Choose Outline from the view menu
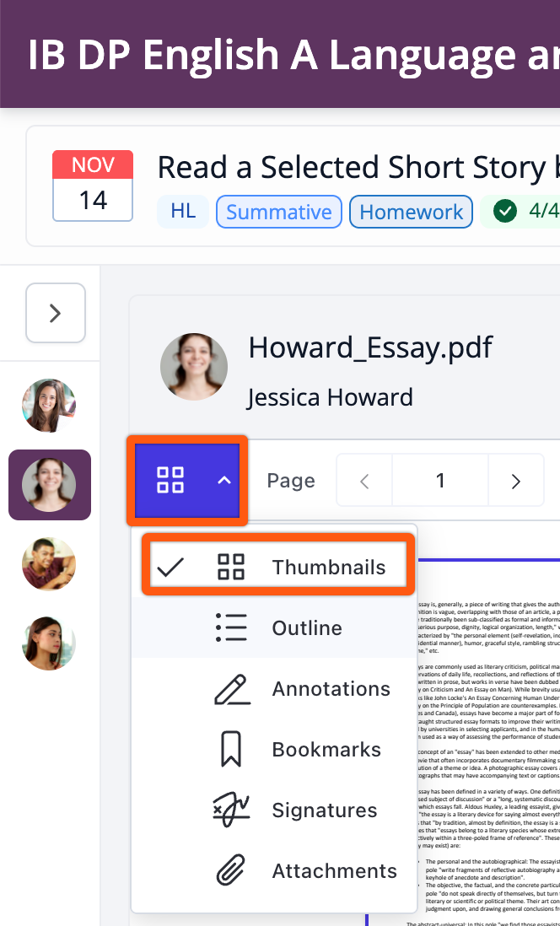This screenshot has width=560, height=926. point(306,628)
